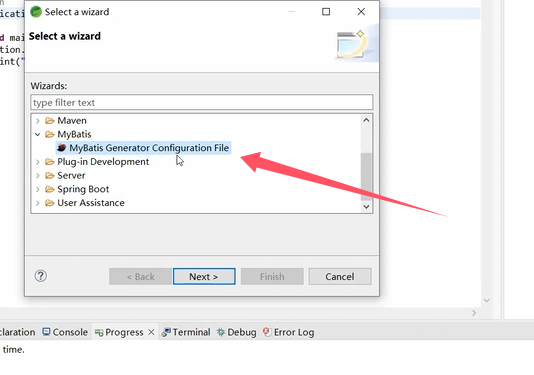Click the wizard list scroll down arrow
The image size is (534, 375).
pyautogui.click(x=366, y=207)
